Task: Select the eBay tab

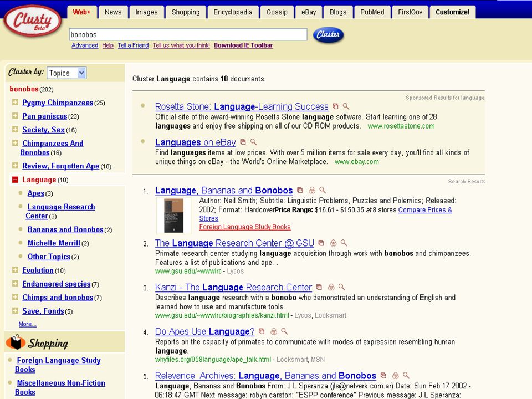Action: coord(309,12)
